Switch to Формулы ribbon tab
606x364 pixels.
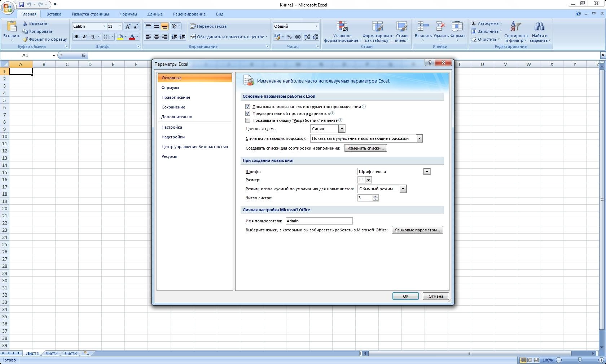(x=128, y=14)
